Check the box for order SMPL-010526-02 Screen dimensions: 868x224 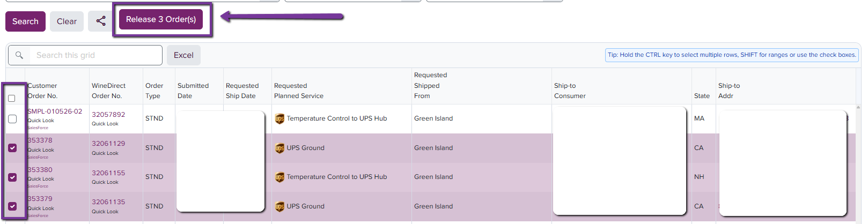click(12, 119)
